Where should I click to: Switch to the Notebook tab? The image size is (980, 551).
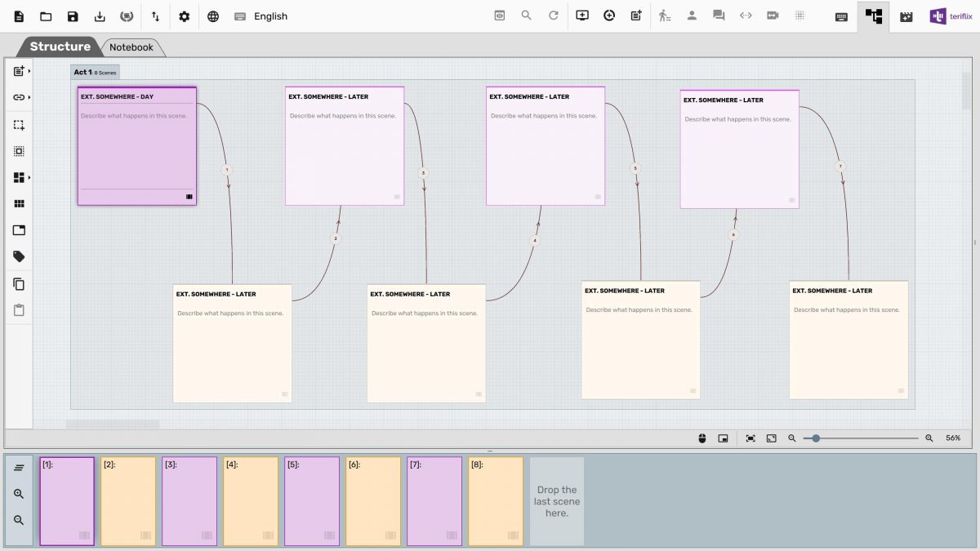click(131, 47)
